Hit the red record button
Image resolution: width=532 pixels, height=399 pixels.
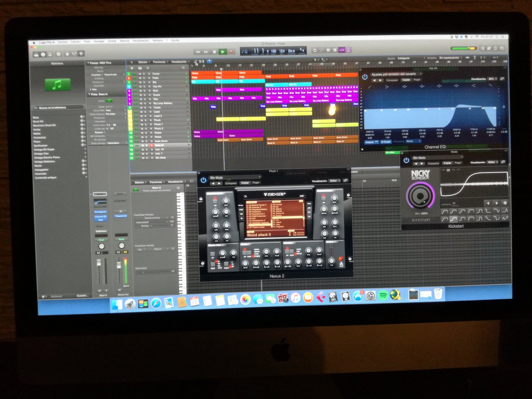[231, 52]
